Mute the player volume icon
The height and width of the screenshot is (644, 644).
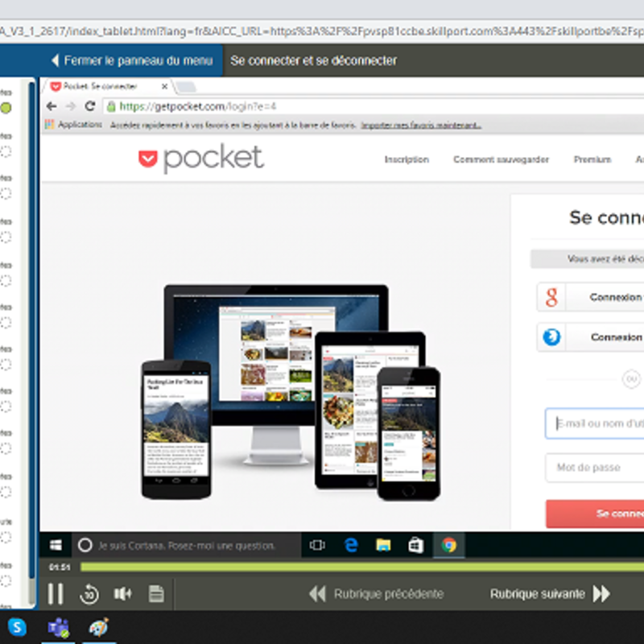(x=122, y=593)
